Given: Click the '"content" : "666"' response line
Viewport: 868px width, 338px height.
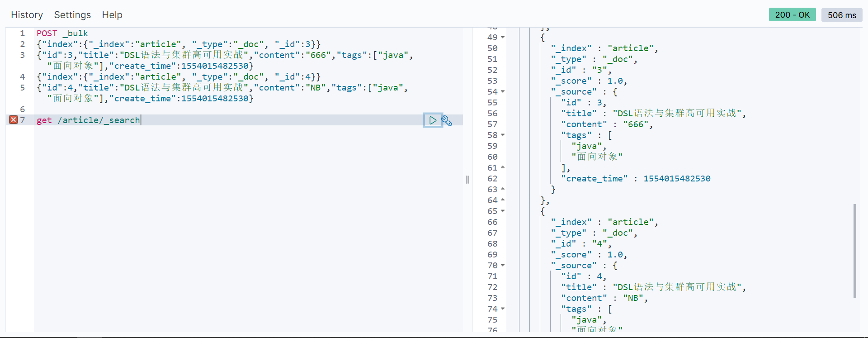Looking at the screenshot, I should [x=607, y=124].
